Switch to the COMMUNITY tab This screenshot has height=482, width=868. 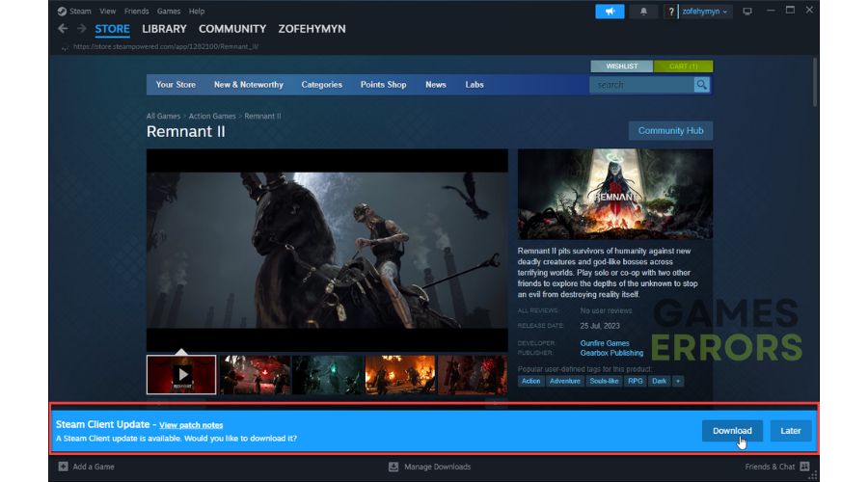pyautogui.click(x=232, y=29)
